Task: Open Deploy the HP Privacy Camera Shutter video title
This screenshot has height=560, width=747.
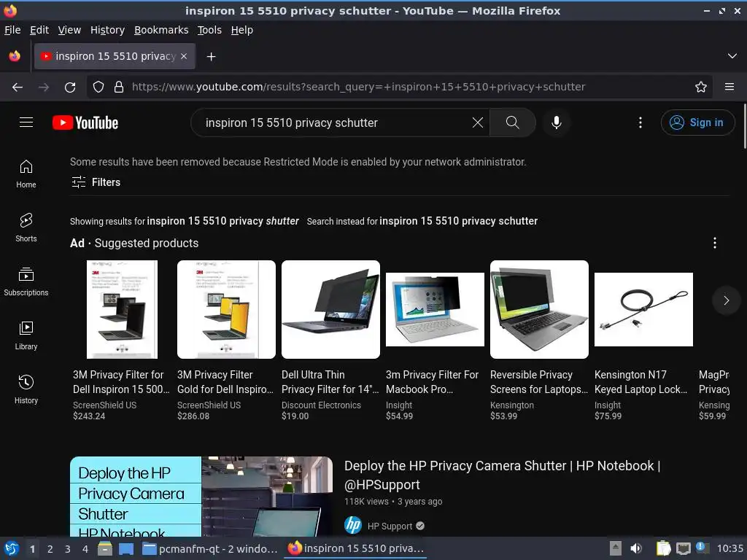Action: (x=502, y=475)
